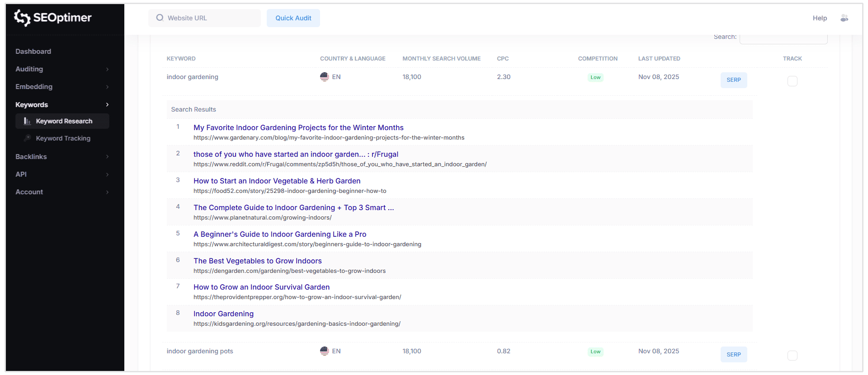868x375 pixels.
Task: Check the Track box for indoor gardening
Action: [792, 81]
